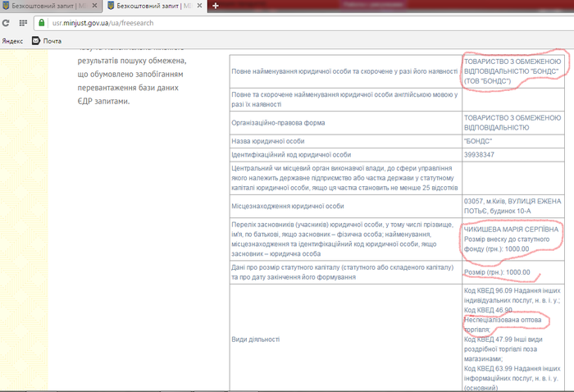
Task: Click the sidebar text about ЄДР запитами
Action: [x=103, y=102]
